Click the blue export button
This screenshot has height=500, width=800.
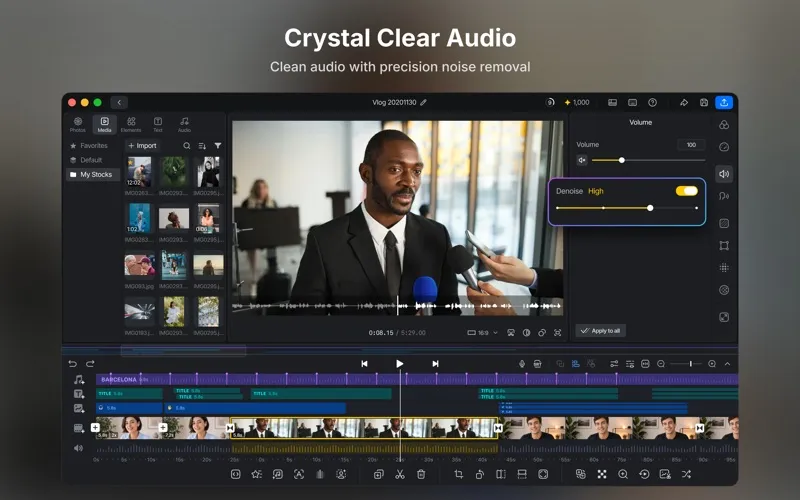(x=724, y=103)
